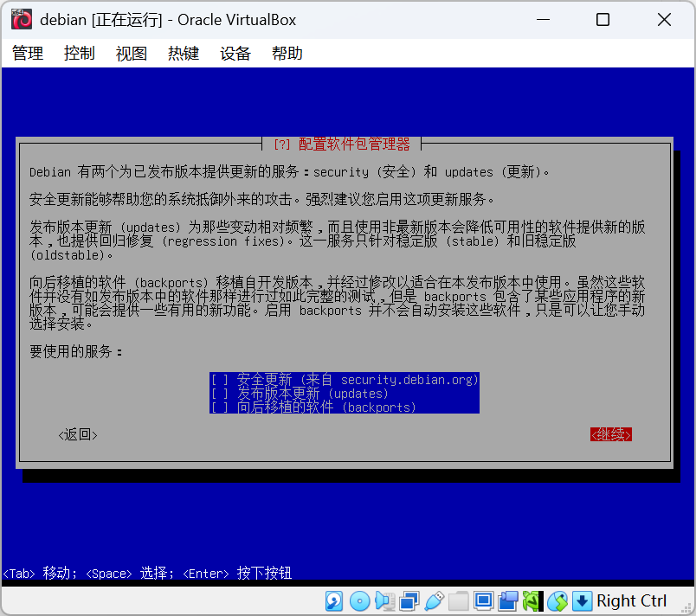Open the shared folders status icon
Screen dimensions: 696x616
[x=459, y=601]
